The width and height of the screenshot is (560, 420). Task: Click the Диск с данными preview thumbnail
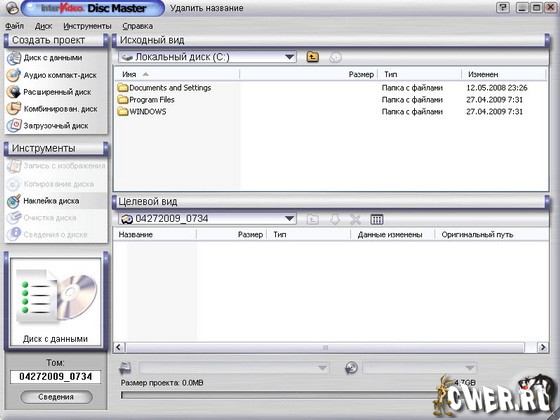tap(56, 302)
